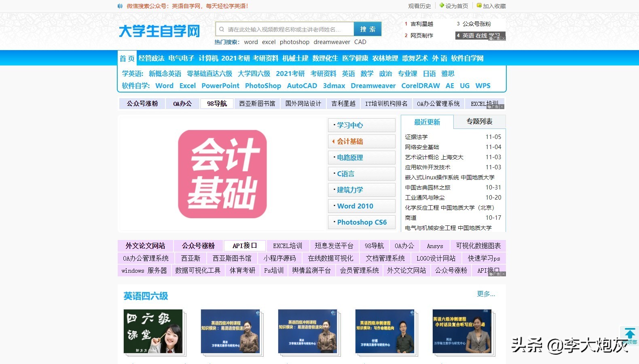Click the 加入收藏 favorite icon
Image resolution: width=639 pixels, height=364 pixels.
click(x=479, y=6)
